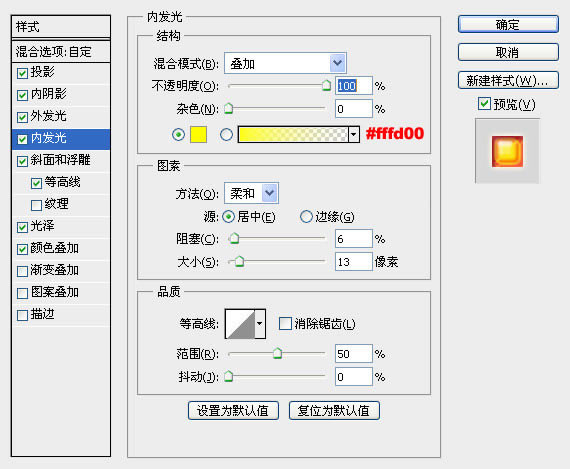Select 混合选项:自定 blending options item
The image size is (570, 469).
click(61, 52)
